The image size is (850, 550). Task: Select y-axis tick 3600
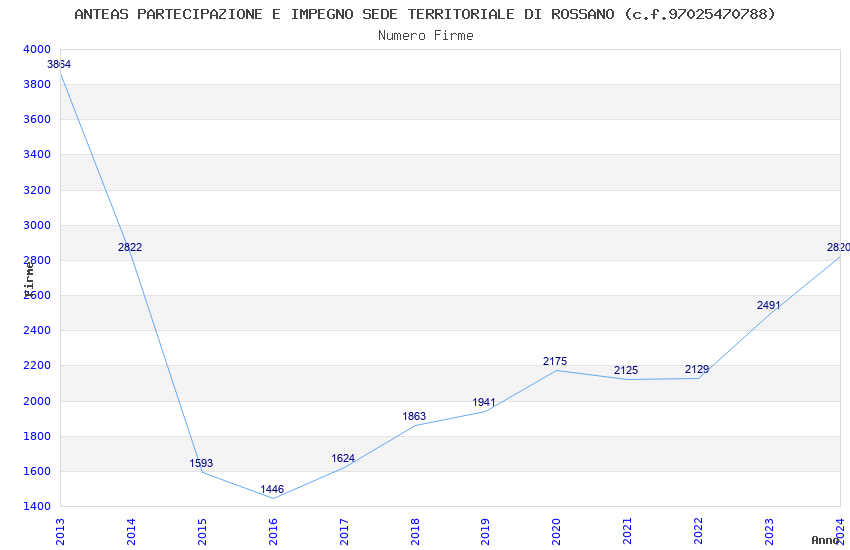click(37, 119)
